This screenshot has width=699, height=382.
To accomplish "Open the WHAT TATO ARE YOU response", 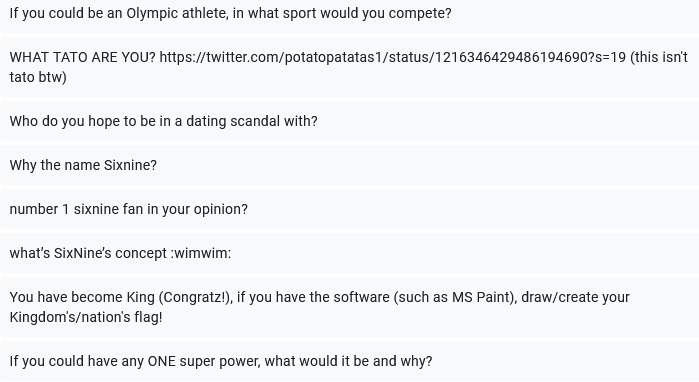I will pyautogui.click(x=350, y=67).
